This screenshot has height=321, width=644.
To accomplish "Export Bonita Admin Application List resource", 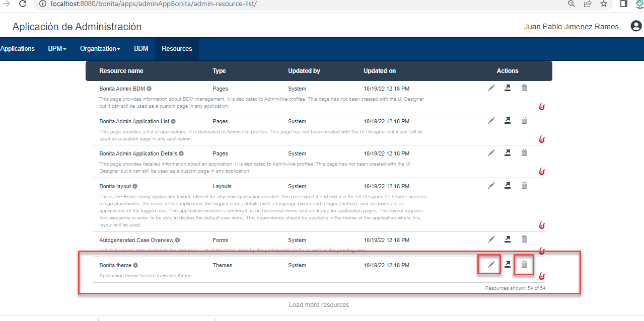I will pos(508,121).
